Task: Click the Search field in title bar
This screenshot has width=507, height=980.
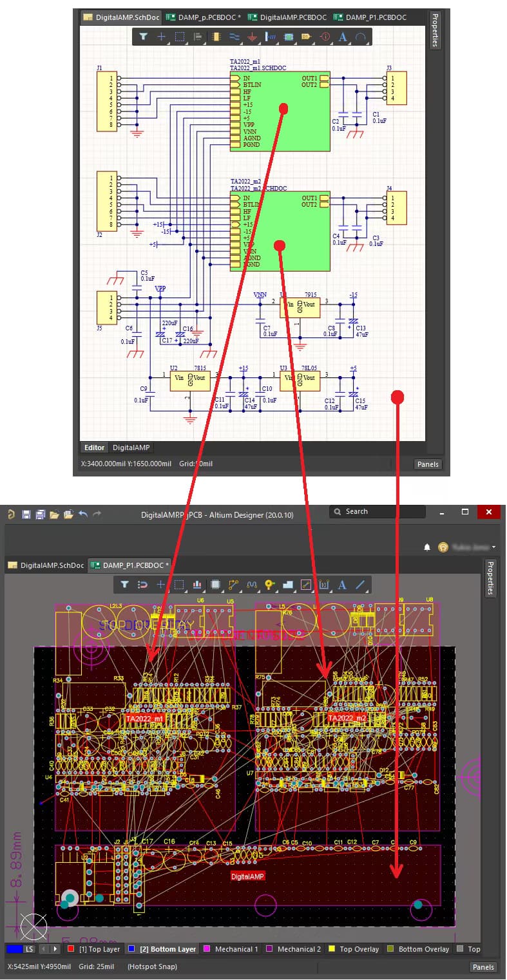Action: coord(378,512)
